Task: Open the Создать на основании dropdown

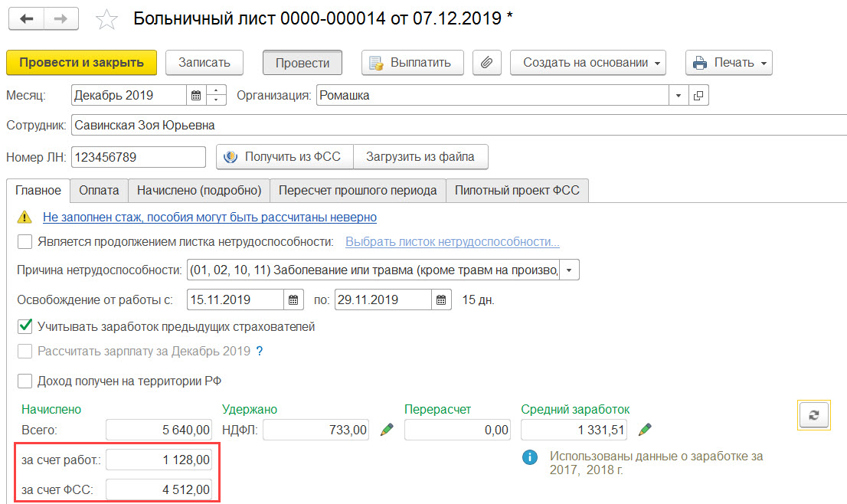Action: click(587, 63)
